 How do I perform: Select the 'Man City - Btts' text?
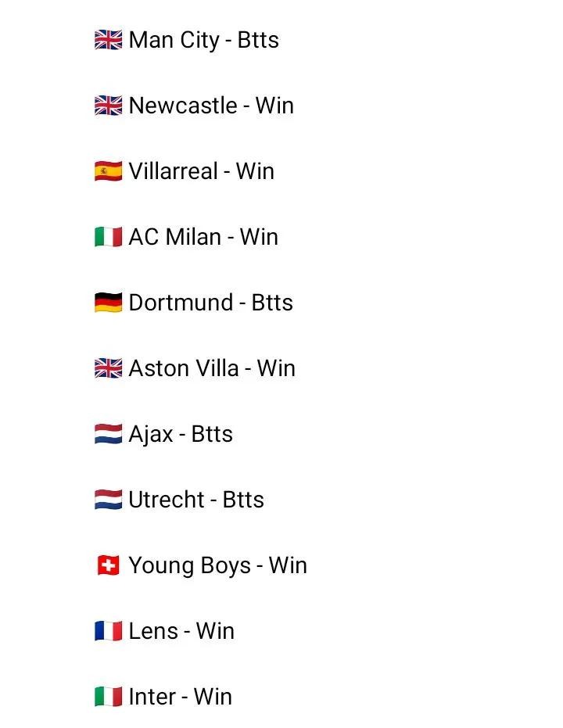(203, 40)
